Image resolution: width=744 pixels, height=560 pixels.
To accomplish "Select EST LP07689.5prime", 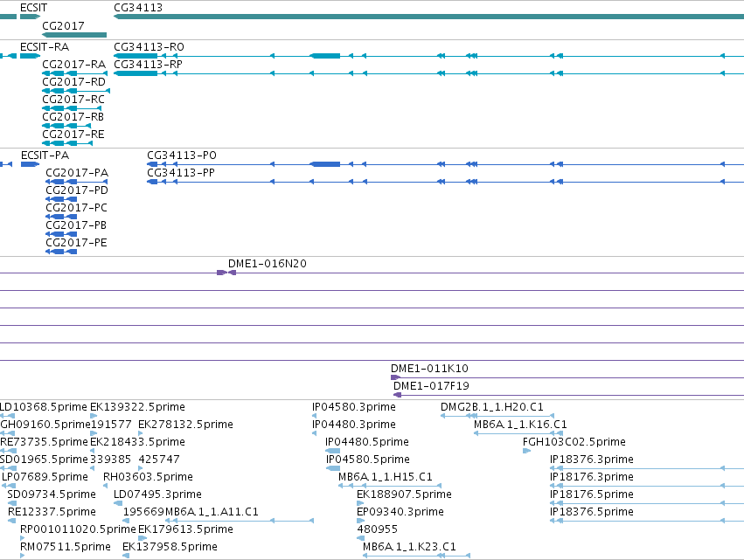I will coord(45,477).
